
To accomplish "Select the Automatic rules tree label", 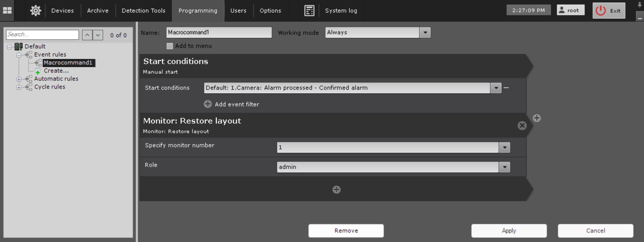I will (x=56, y=79).
